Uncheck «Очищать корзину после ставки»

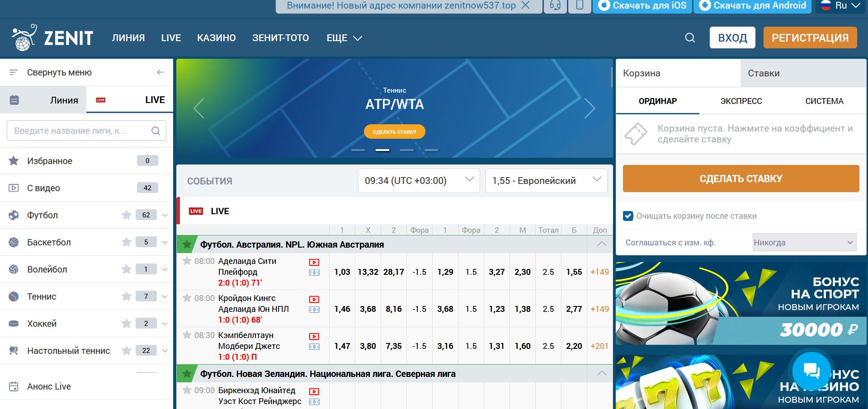coord(628,216)
